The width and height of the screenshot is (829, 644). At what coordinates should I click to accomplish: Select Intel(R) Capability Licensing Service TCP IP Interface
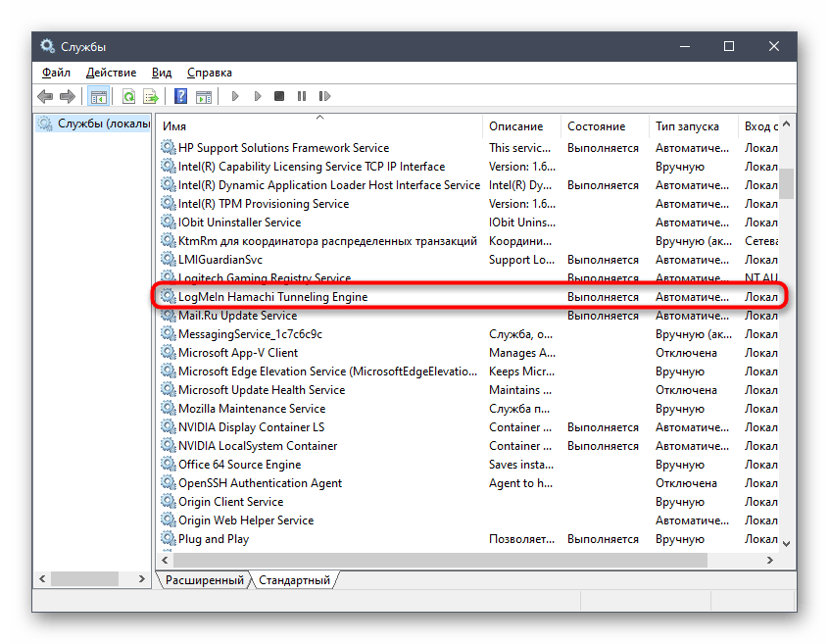[468, 167]
